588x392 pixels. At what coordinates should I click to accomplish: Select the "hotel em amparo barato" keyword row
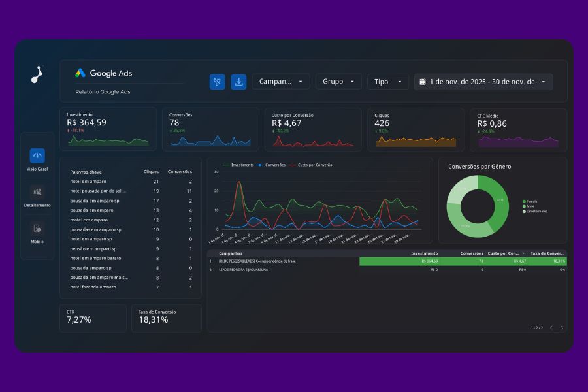click(131, 259)
